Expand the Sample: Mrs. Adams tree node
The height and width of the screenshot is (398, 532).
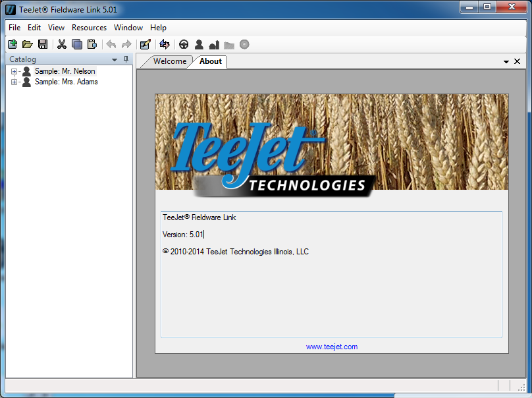pos(14,82)
